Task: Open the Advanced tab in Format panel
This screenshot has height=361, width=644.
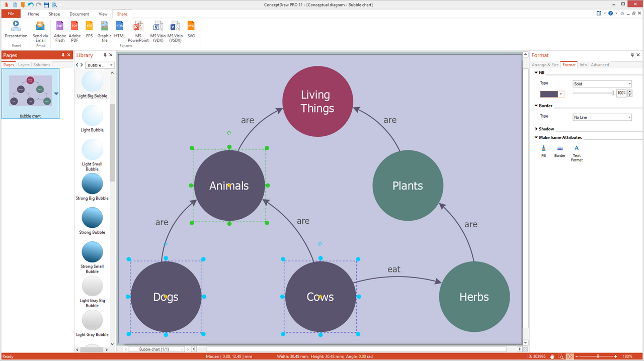Action: coord(600,65)
